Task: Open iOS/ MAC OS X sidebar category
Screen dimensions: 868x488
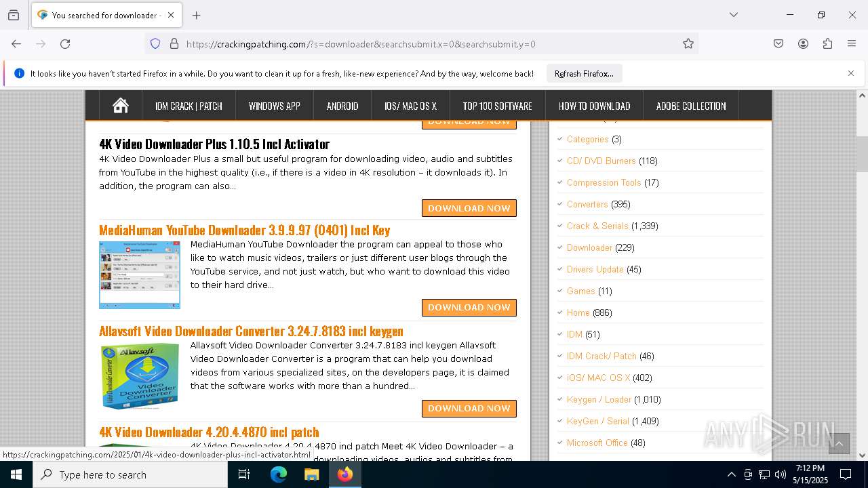Action: [598, 378]
